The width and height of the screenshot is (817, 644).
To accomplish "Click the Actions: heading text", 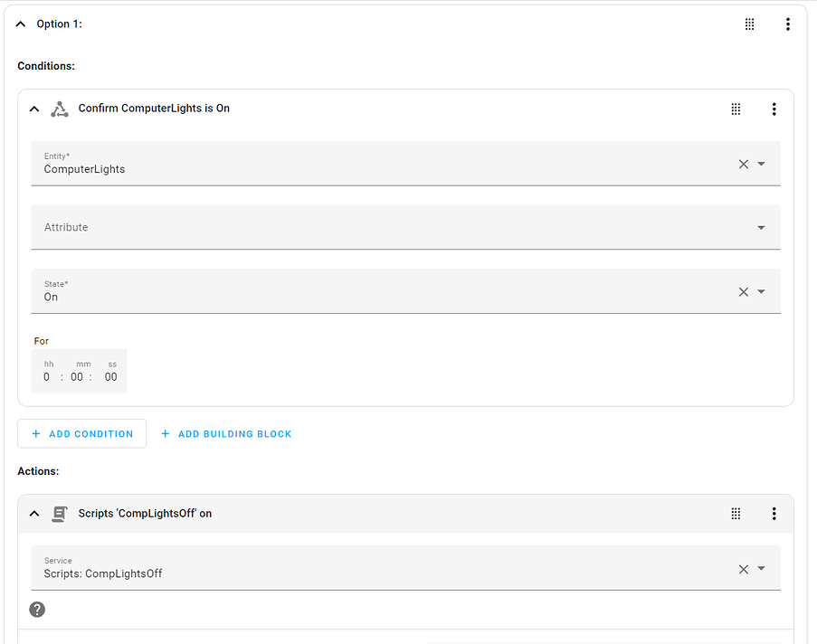I will tap(39, 471).
